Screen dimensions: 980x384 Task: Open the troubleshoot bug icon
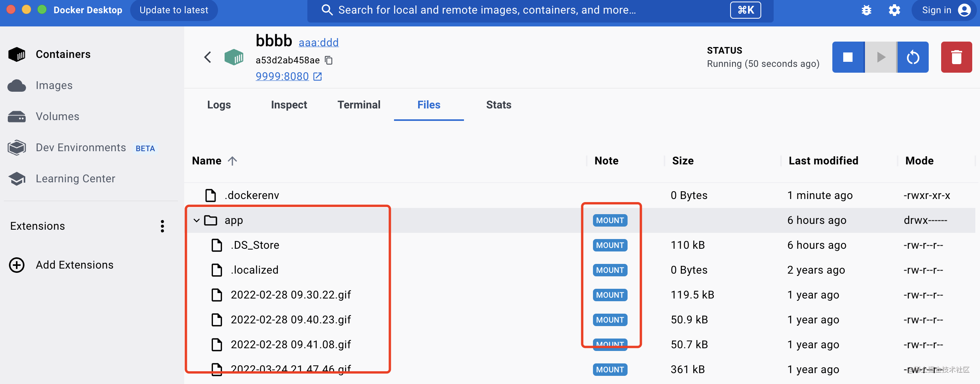[x=866, y=10]
